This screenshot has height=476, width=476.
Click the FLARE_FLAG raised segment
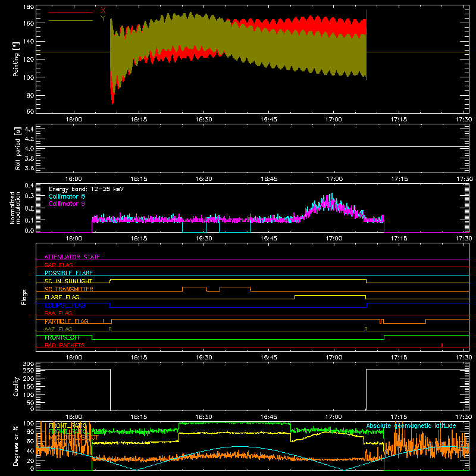pyautogui.click(x=330, y=295)
